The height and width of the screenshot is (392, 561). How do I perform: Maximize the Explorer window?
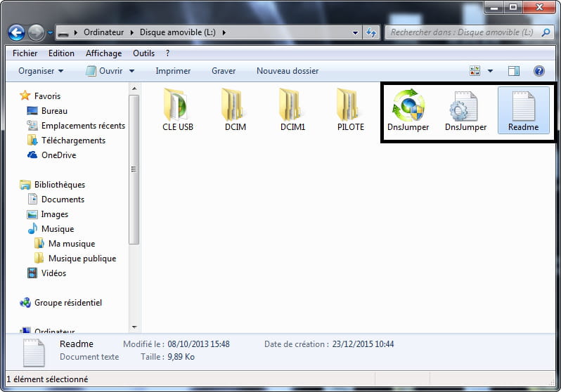pos(513,8)
